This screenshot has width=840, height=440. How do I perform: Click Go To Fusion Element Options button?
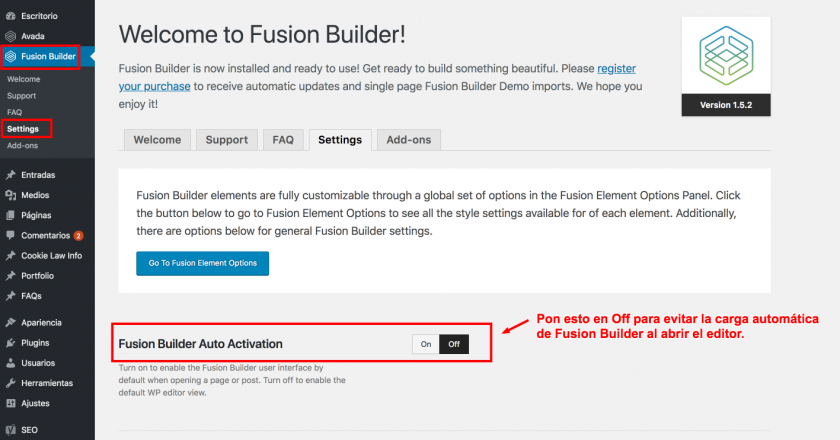click(x=202, y=263)
